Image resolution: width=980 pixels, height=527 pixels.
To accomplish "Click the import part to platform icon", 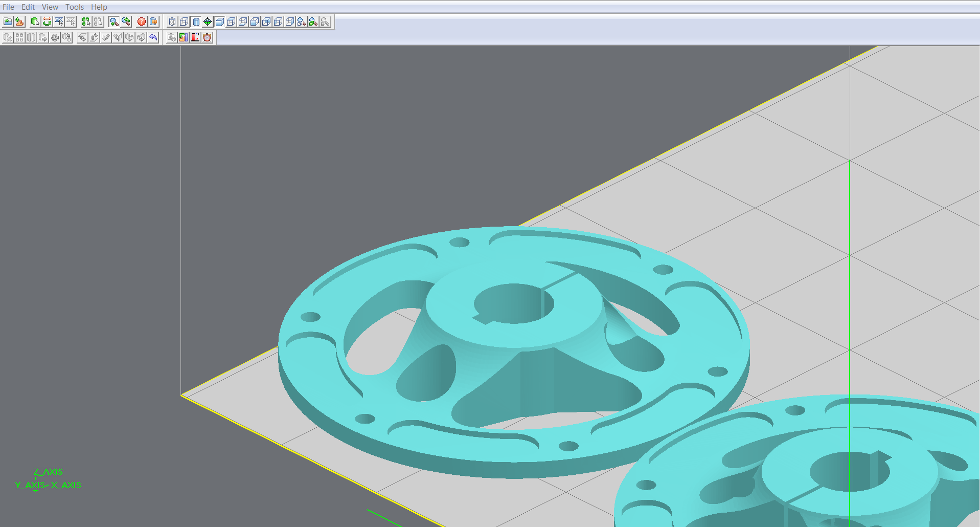I will [19, 21].
